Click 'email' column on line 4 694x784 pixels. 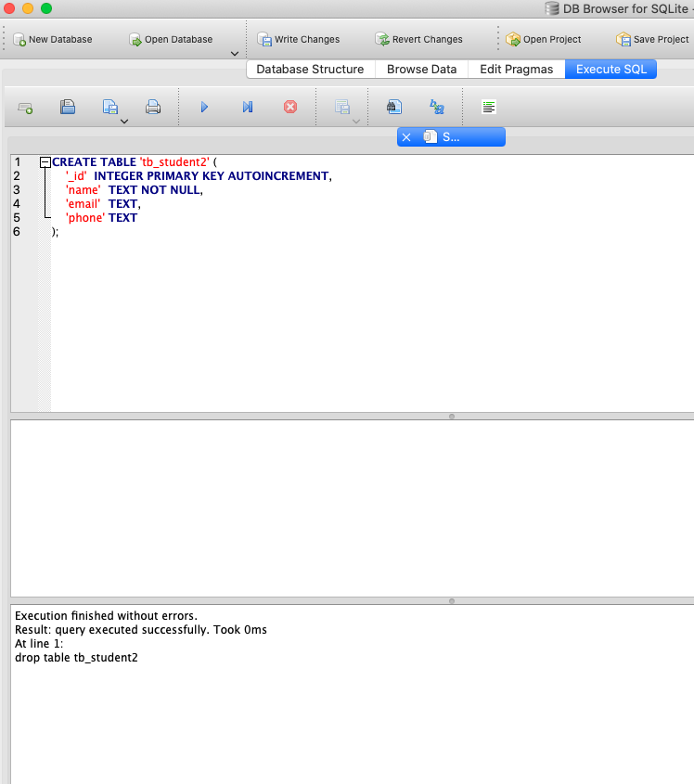[x=83, y=204]
